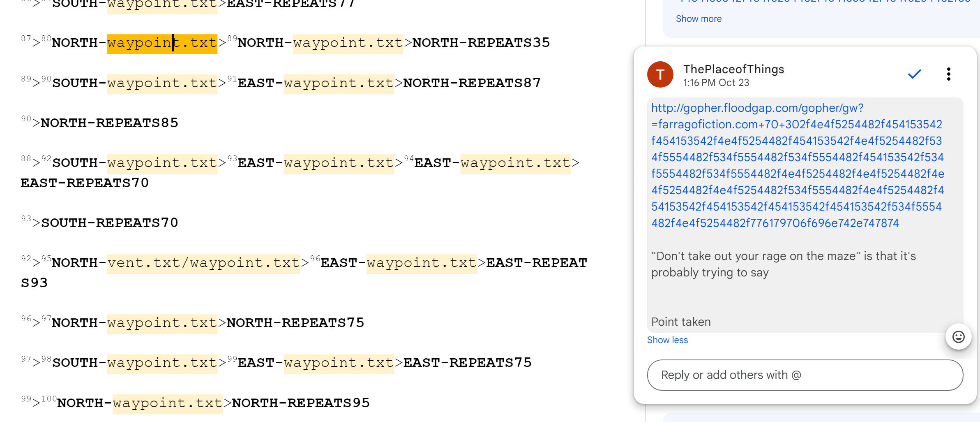Click the footnote number 100 superscript
Viewport: 980px width, 422px height.
point(49,399)
